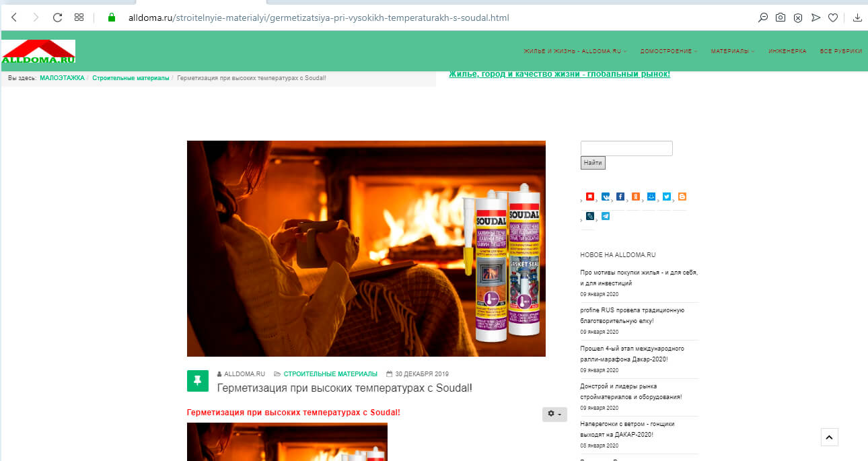Image resolution: width=868 pixels, height=461 pixels.
Task: Open news Дострой и лидеры рынка стройматериалов
Action: point(631,391)
